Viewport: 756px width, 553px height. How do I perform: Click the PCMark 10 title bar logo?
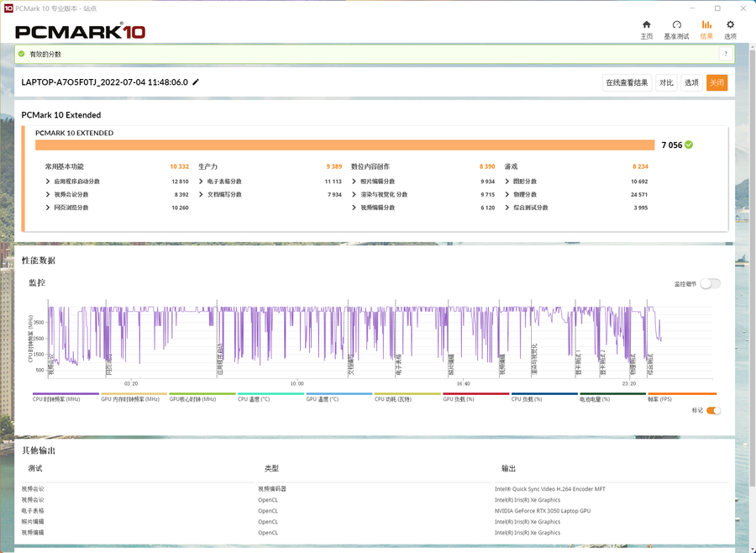pos(8,8)
